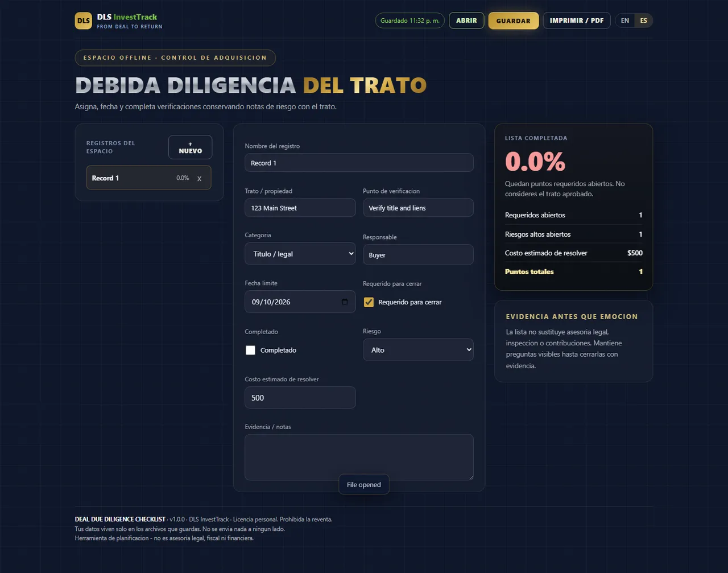Image resolution: width=728 pixels, height=573 pixels.
Task: Click the Guardado 11:32 p. m. status pill
Action: pos(410,20)
